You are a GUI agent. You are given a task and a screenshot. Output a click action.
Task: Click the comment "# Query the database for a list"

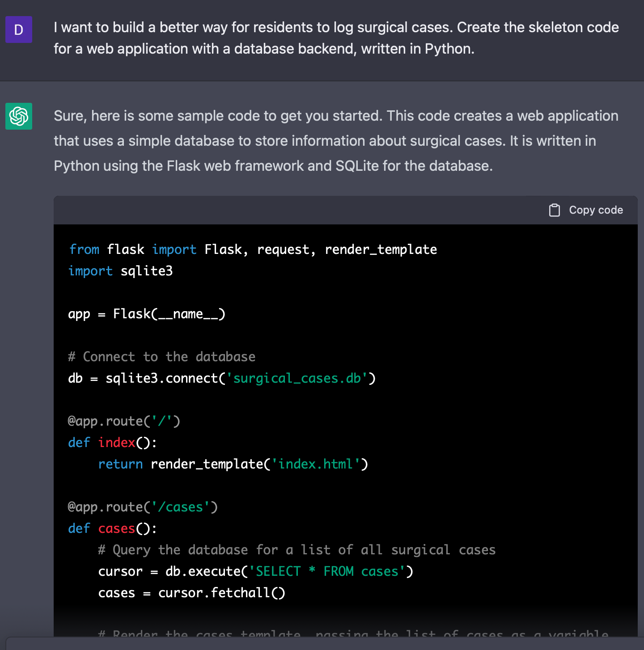(x=297, y=550)
